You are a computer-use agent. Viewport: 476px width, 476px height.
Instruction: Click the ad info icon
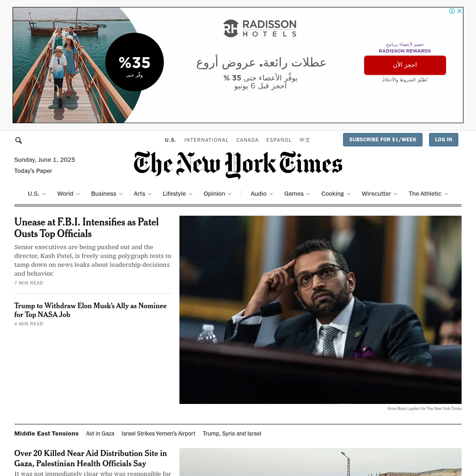(452, 11)
